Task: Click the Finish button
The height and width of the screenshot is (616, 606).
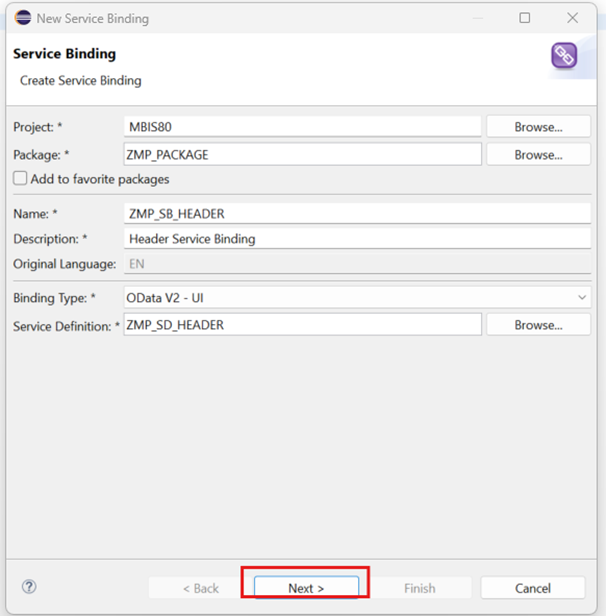Action: click(x=419, y=588)
